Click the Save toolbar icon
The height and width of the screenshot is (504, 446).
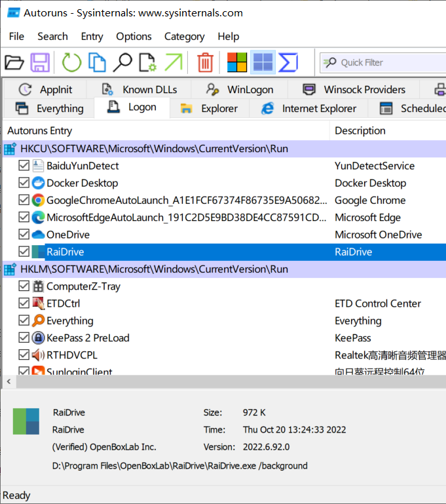40,62
